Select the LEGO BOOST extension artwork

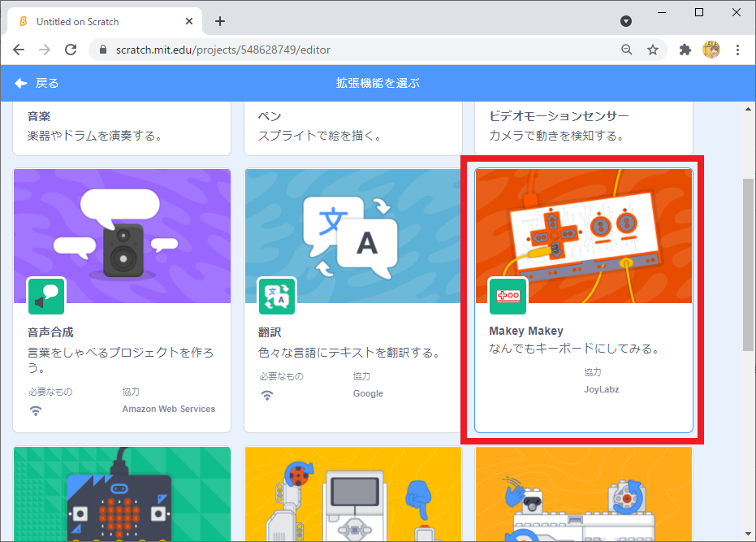584,494
